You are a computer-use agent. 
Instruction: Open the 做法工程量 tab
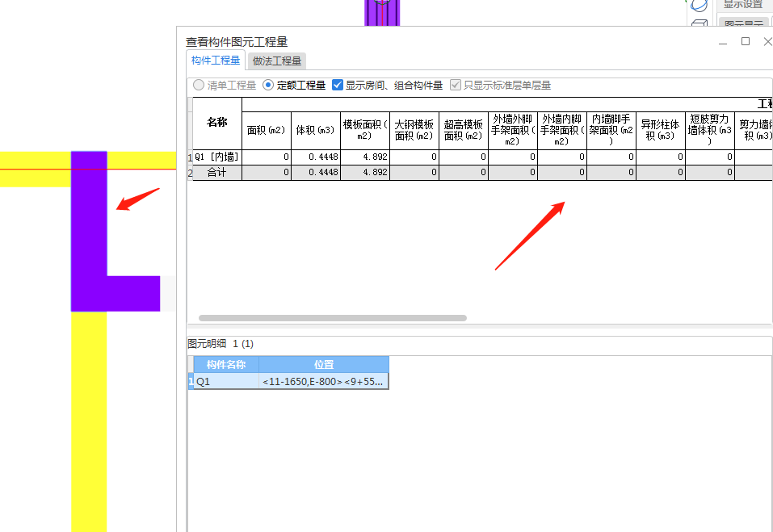pos(277,61)
